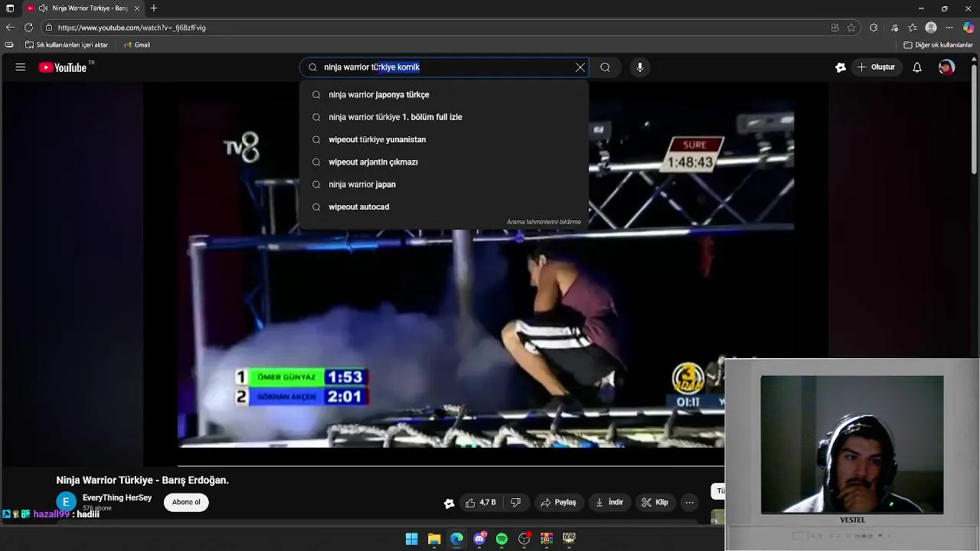
Task: Clear the search box with X icon
Action: 580,67
